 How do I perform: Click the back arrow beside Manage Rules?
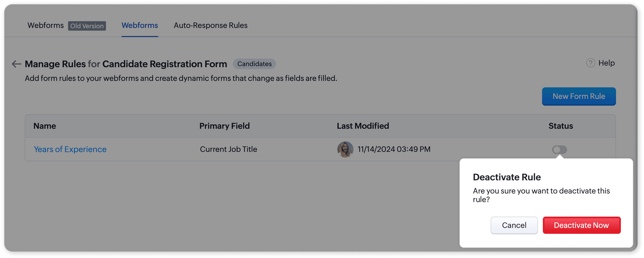point(16,64)
